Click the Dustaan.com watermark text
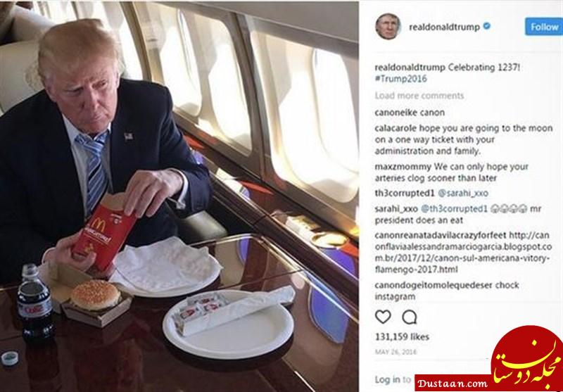This screenshot has height=392, width=563. (x=453, y=384)
